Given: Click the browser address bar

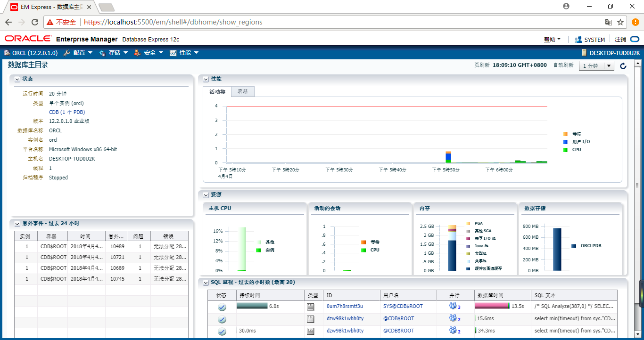Looking at the screenshot, I should [335, 22].
